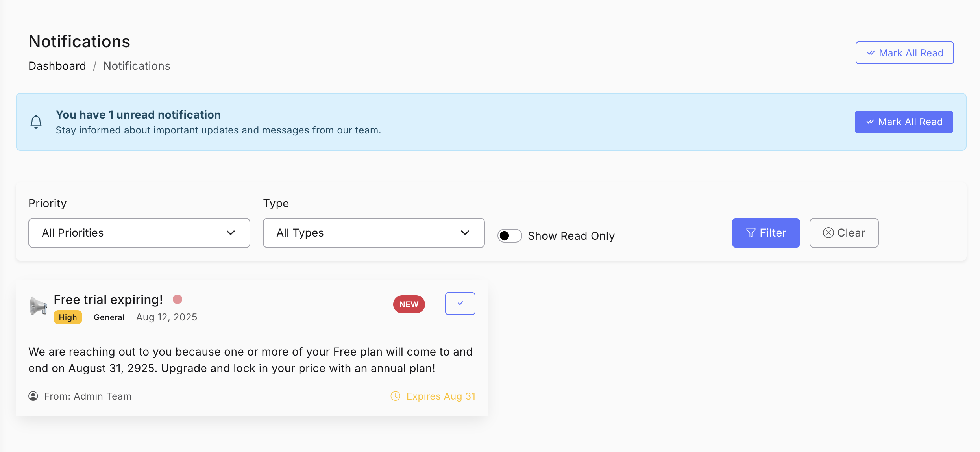Click the bell icon in unread banner
This screenshot has width=980, height=452.
click(36, 122)
